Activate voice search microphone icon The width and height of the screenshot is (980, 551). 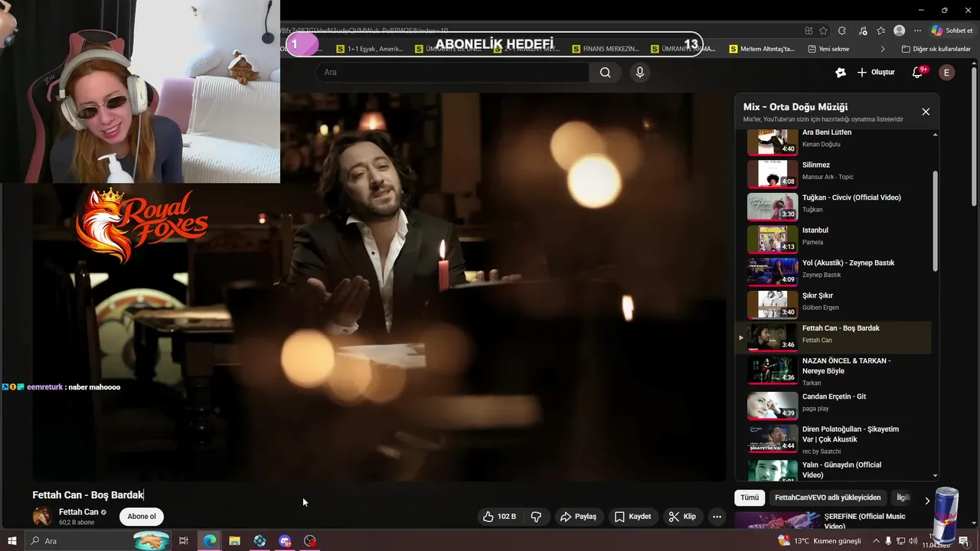tap(640, 72)
